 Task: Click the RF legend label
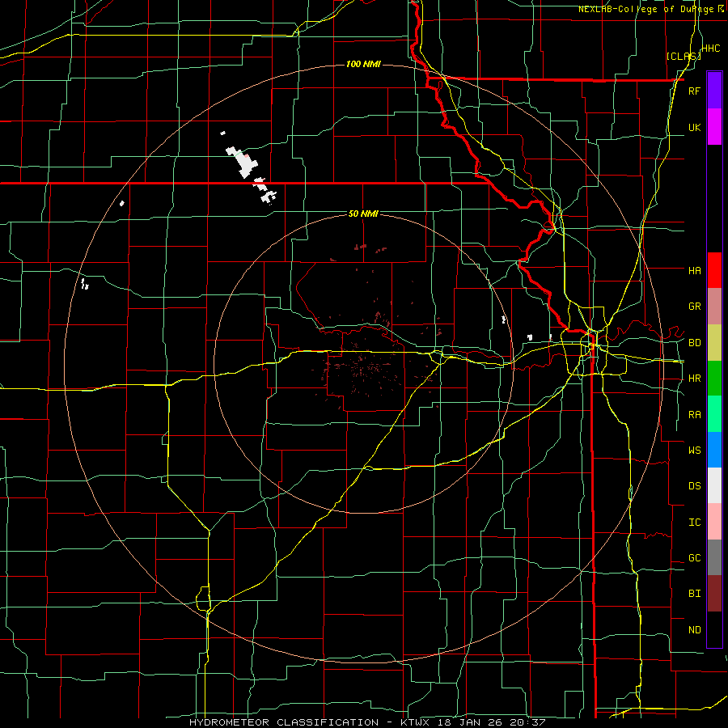tap(694, 91)
